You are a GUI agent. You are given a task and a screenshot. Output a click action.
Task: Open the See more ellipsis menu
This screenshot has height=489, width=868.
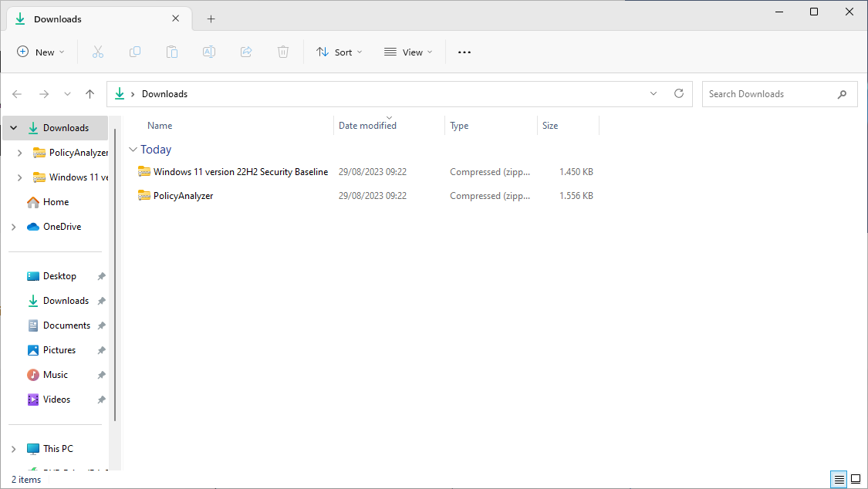pyautogui.click(x=464, y=52)
